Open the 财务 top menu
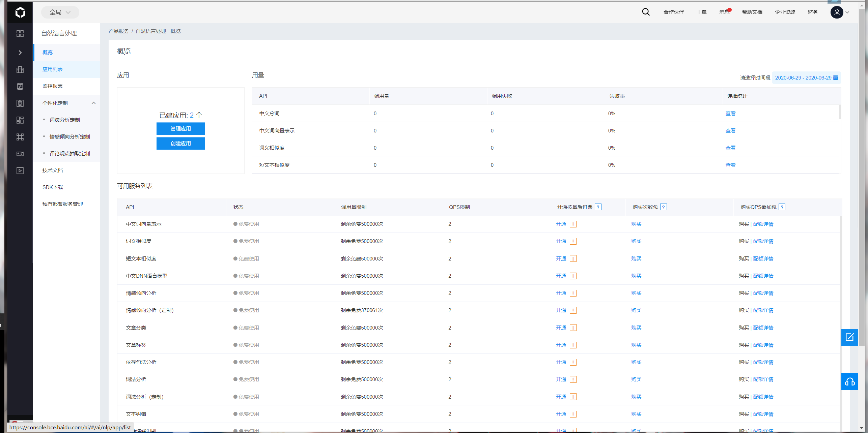The height and width of the screenshot is (433, 868). (813, 12)
